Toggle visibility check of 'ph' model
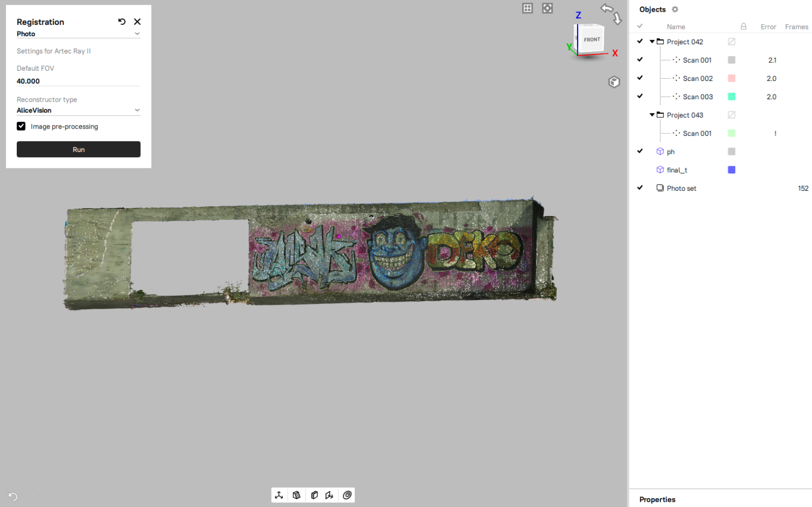This screenshot has height=507, width=812. (x=640, y=152)
